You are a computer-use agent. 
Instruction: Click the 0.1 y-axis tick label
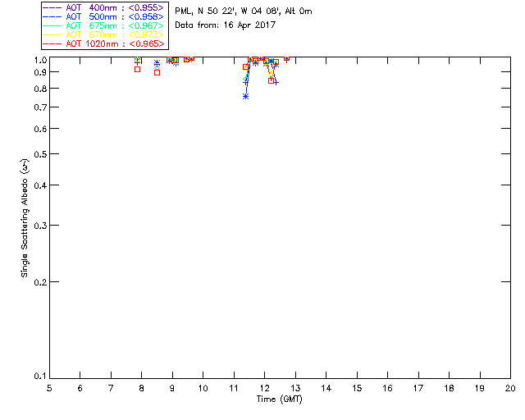tap(40, 377)
